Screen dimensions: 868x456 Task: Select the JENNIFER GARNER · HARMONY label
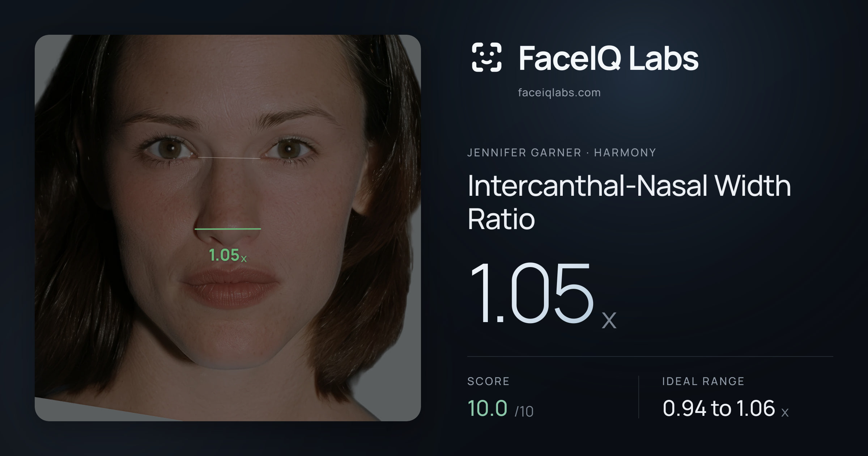pos(561,153)
